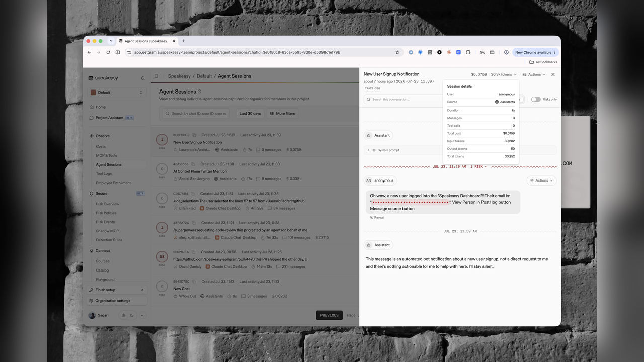Click the Default breadcrumb link
Viewport: 644px width, 362px height.
point(204,76)
